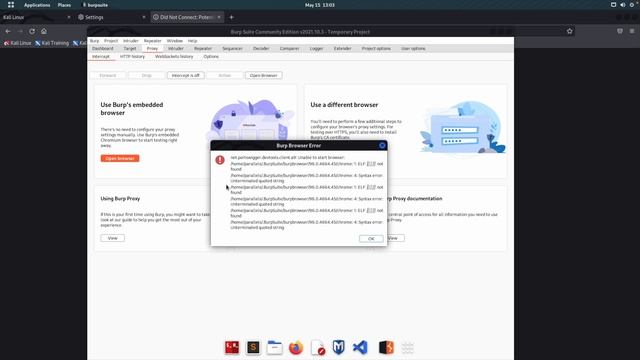Open the HTTP history sub-tab
Viewport: 640px width, 360px height.
[132, 56]
